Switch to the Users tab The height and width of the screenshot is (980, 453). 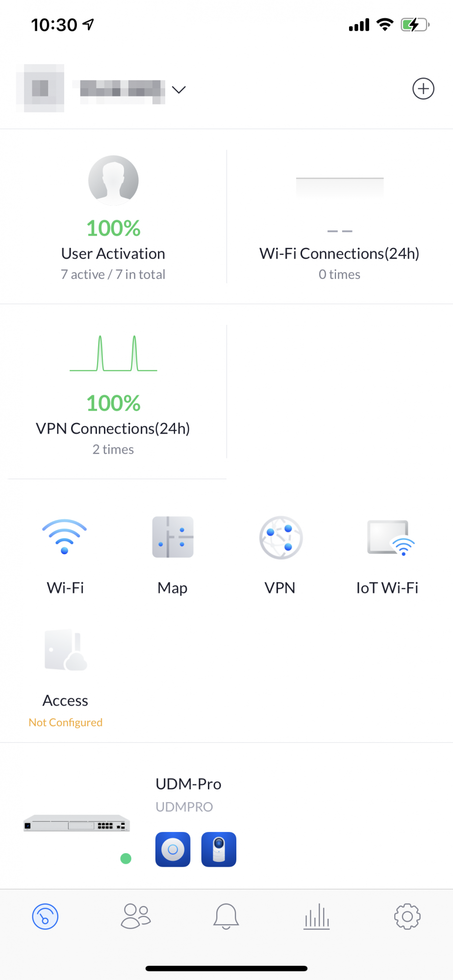(x=136, y=916)
